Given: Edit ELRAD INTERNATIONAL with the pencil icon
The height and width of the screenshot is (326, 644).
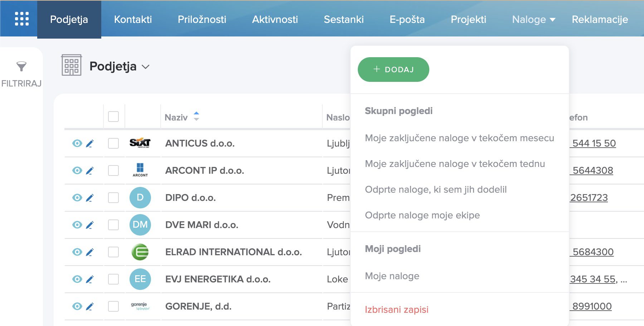Looking at the screenshot, I should click(91, 252).
